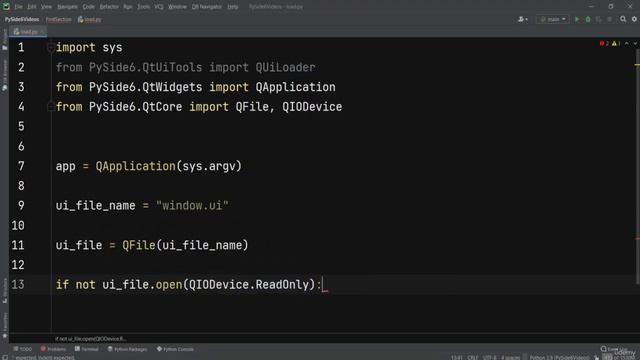Open the View menu

point(47,7)
